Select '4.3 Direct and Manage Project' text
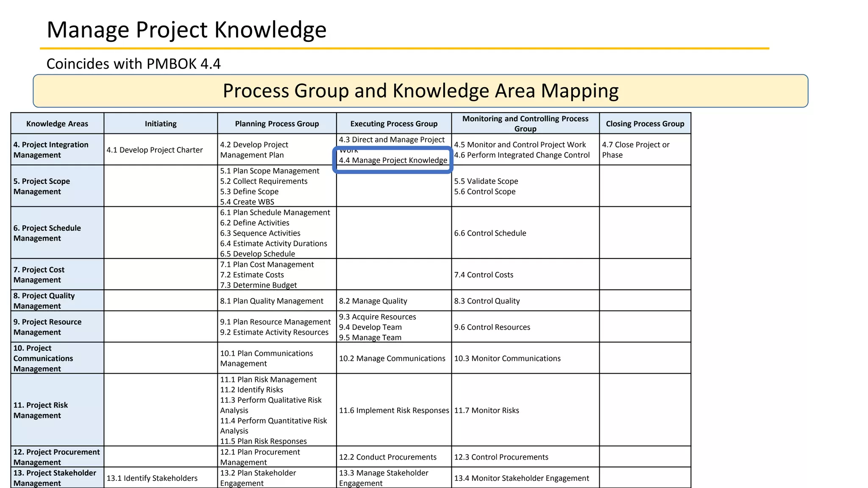The width and height of the screenshot is (868, 488). pos(392,140)
